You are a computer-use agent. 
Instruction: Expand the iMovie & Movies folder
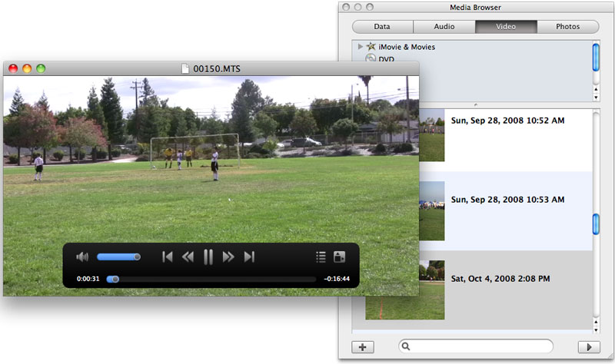(361, 47)
